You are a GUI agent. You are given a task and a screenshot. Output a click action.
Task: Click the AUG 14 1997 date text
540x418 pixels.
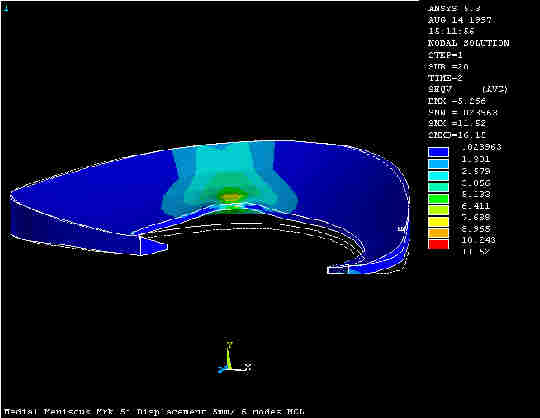[x=459, y=20]
